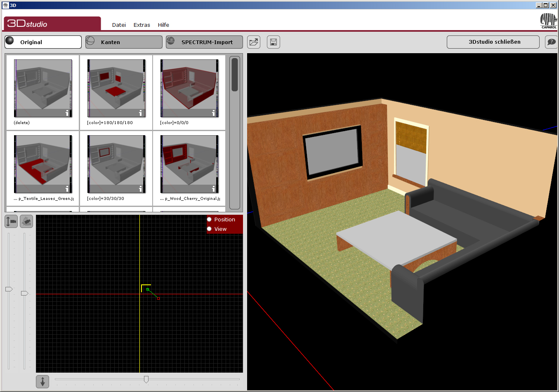Switch to the Kanten mode tab

point(124,42)
